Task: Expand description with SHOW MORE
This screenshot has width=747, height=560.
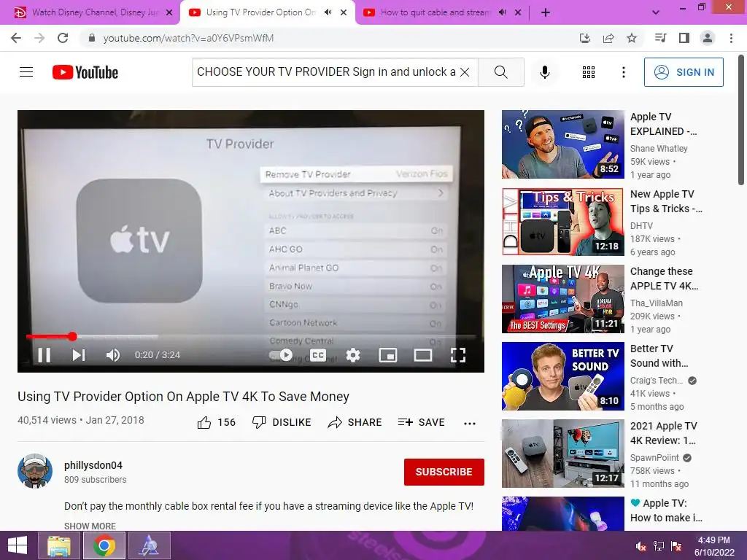Action: point(90,526)
